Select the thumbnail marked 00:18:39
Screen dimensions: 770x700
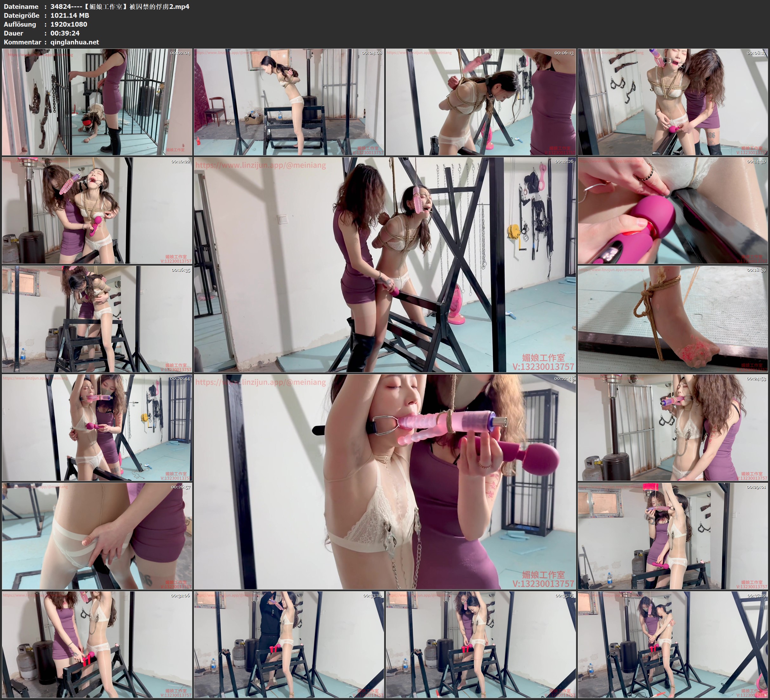pos(673,319)
